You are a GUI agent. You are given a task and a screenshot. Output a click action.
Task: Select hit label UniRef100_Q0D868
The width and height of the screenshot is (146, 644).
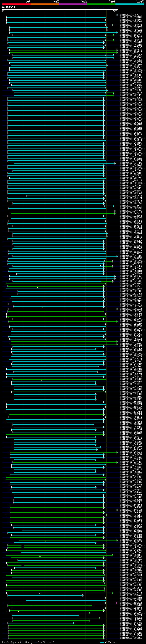click(x=131, y=276)
